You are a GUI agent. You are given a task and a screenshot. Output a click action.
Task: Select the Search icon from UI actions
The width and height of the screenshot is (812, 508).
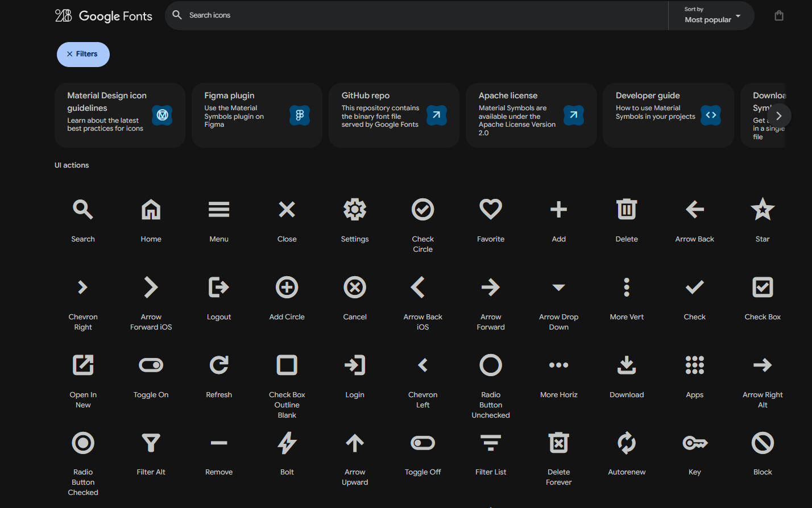[82, 209]
